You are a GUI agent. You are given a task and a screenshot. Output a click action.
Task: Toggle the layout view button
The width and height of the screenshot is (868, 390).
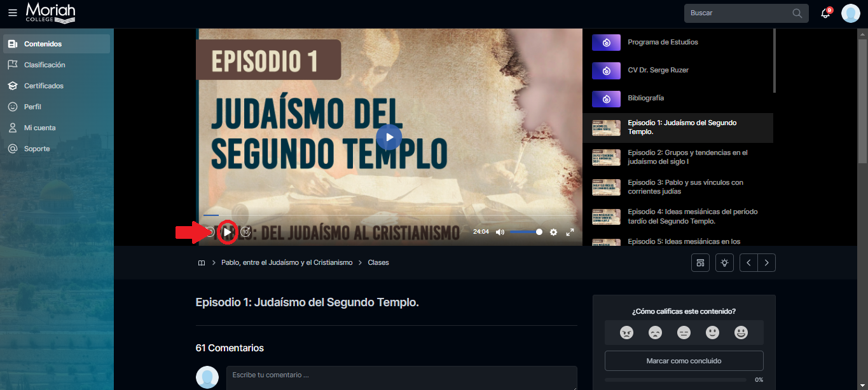click(700, 263)
